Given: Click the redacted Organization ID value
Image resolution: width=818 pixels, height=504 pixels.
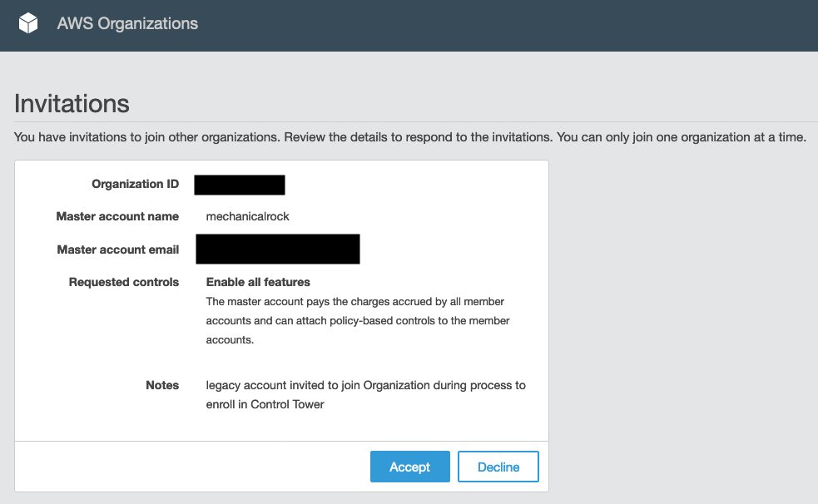Looking at the screenshot, I should [240, 185].
